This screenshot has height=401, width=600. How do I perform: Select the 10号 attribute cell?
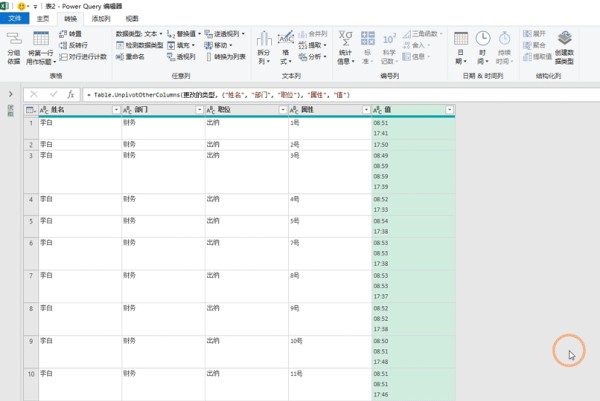pos(330,352)
